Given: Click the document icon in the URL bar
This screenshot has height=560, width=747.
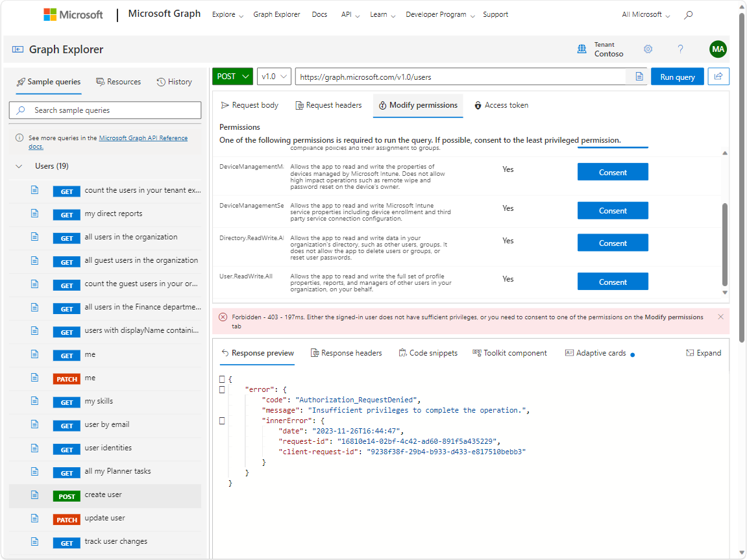Looking at the screenshot, I should 639,77.
